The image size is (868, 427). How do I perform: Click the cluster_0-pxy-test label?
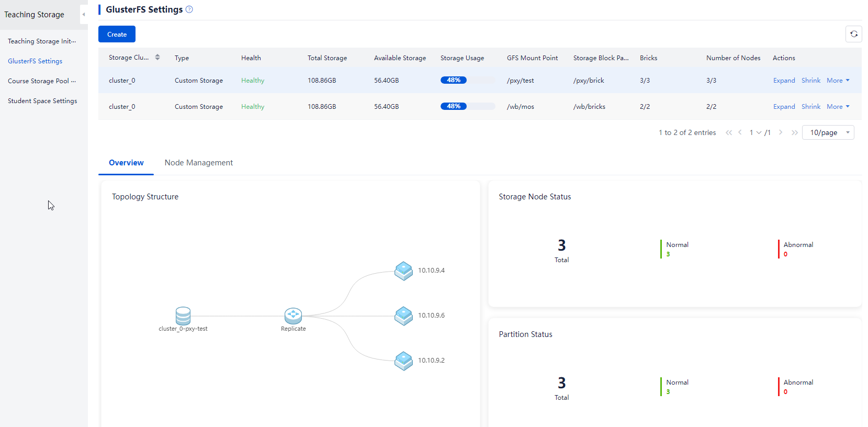[x=183, y=329]
